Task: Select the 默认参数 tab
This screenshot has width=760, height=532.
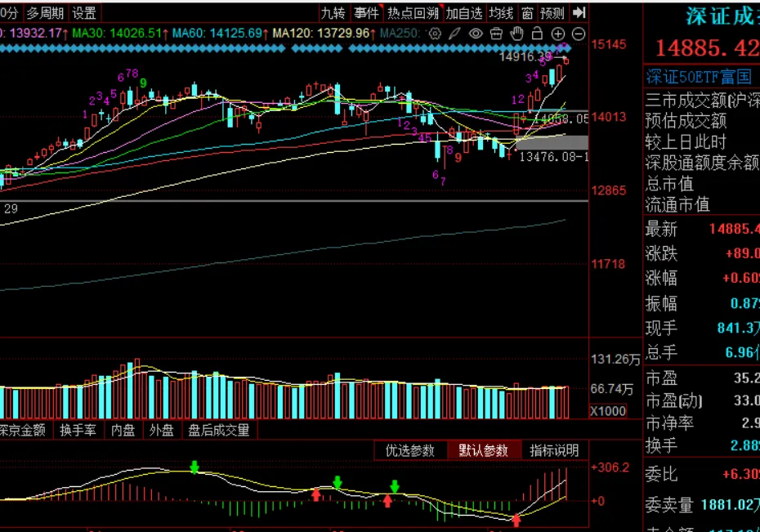Action: (x=483, y=450)
